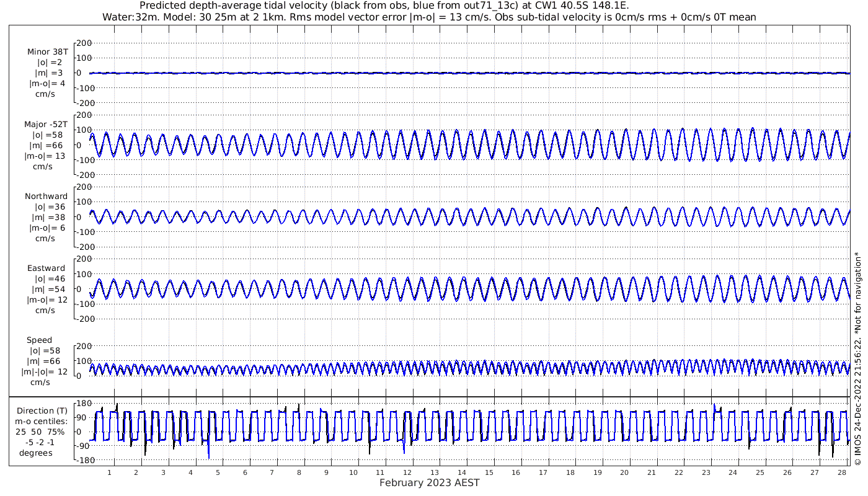Click the '180' tick on the Direction axis
Image resolution: width=868 pixels, height=496 pixels.
(85, 403)
